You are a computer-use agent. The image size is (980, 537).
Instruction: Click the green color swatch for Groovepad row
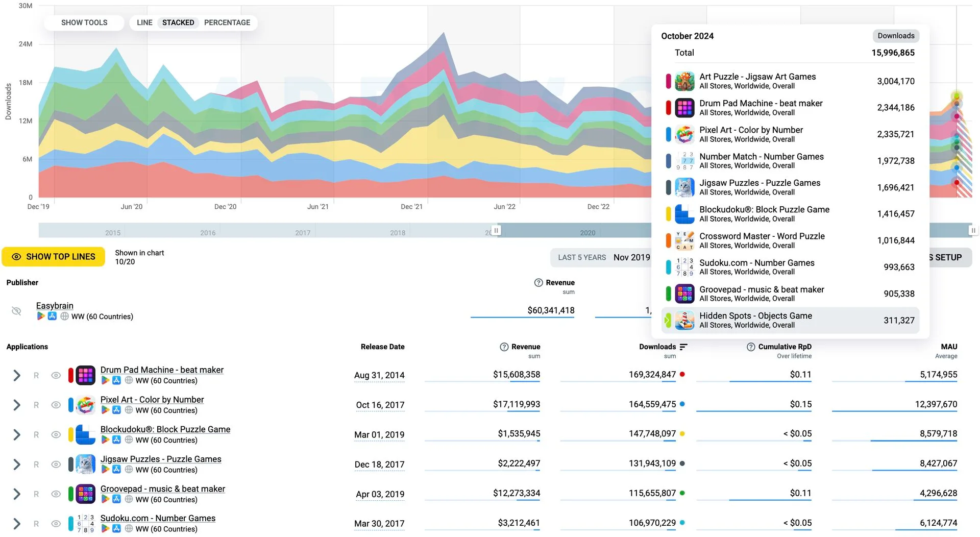[x=71, y=494]
